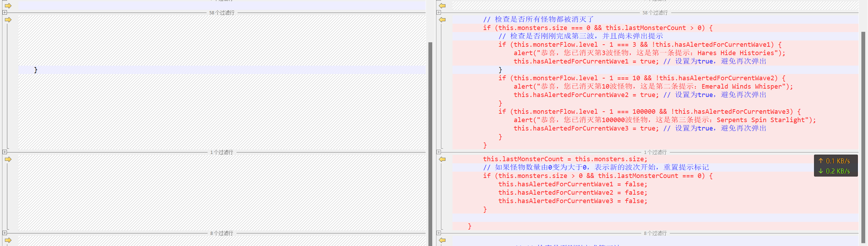Click hasAlertedForCurrentWave1 = true line
This screenshot has height=246, width=868.
click(640, 61)
